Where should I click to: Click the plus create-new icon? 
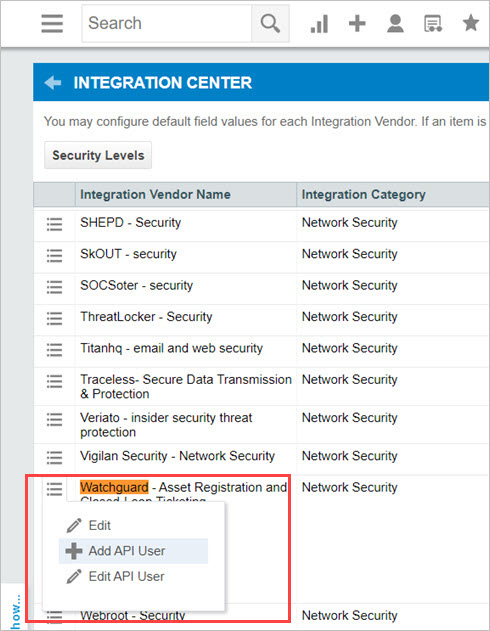tap(357, 23)
